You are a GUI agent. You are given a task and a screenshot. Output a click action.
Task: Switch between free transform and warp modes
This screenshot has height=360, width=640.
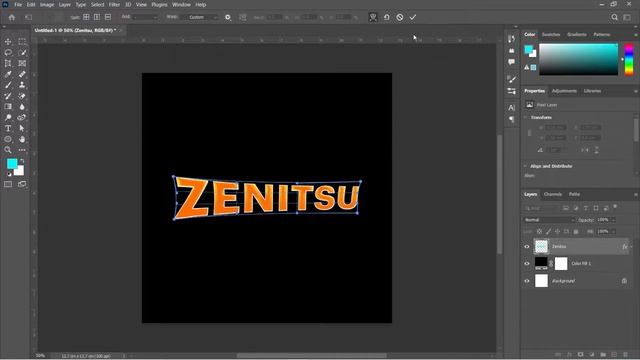(373, 17)
